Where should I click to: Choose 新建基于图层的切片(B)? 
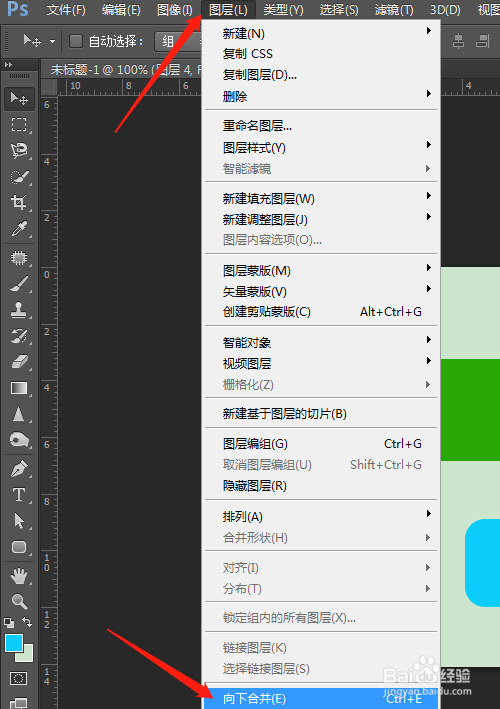pyautogui.click(x=321, y=414)
